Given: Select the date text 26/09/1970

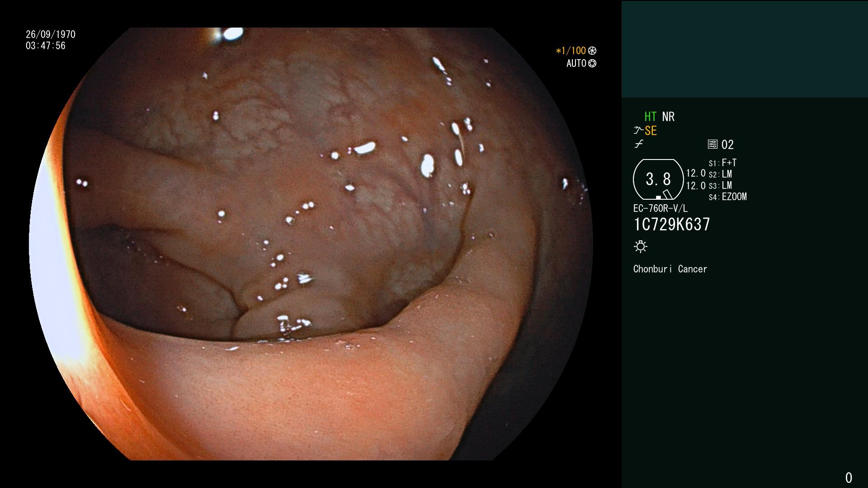Looking at the screenshot, I should pyautogui.click(x=51, y=34).
